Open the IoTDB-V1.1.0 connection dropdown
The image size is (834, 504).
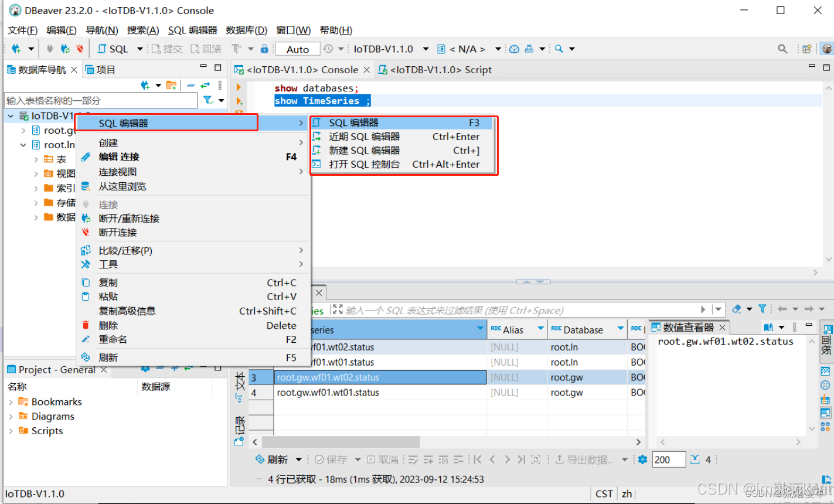pyautogui.click(x=425, y=49)
